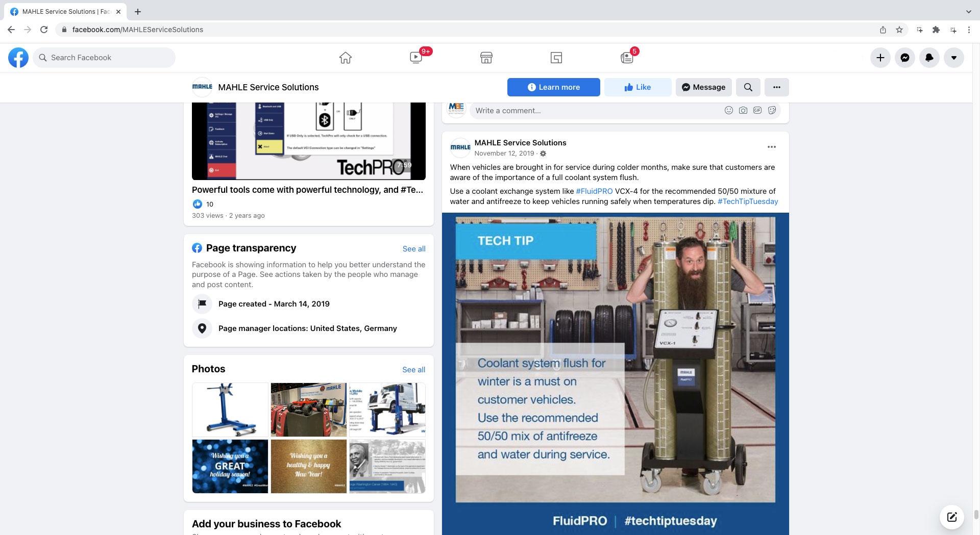980x535 pixels.
Task: Click the new message compose icon
Action: 952,517
